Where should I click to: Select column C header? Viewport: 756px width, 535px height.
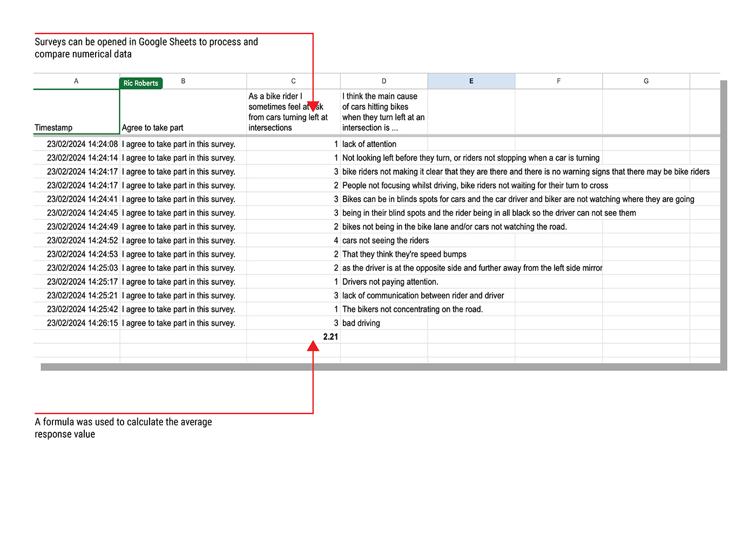pyautogui.click(x=293, y=81)
